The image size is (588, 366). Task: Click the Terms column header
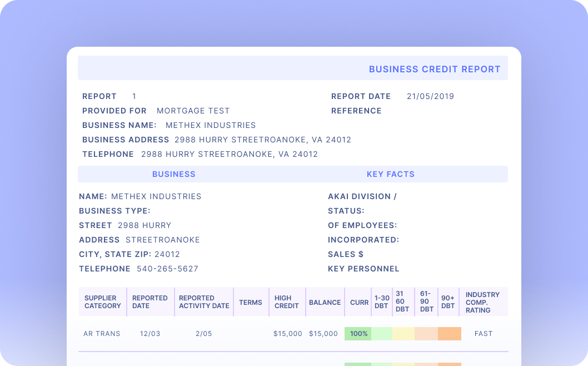pyautogui.click(x=251, y=303)
